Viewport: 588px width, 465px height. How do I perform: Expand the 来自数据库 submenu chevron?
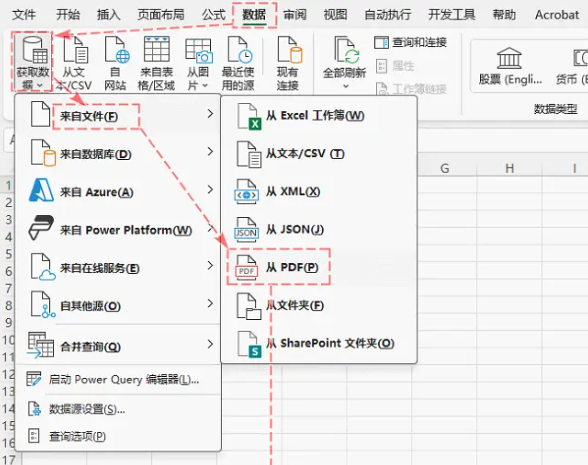point(210,152)
